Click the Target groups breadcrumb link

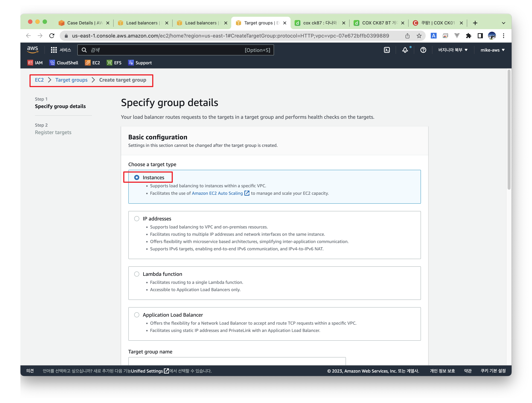[71, 80]
